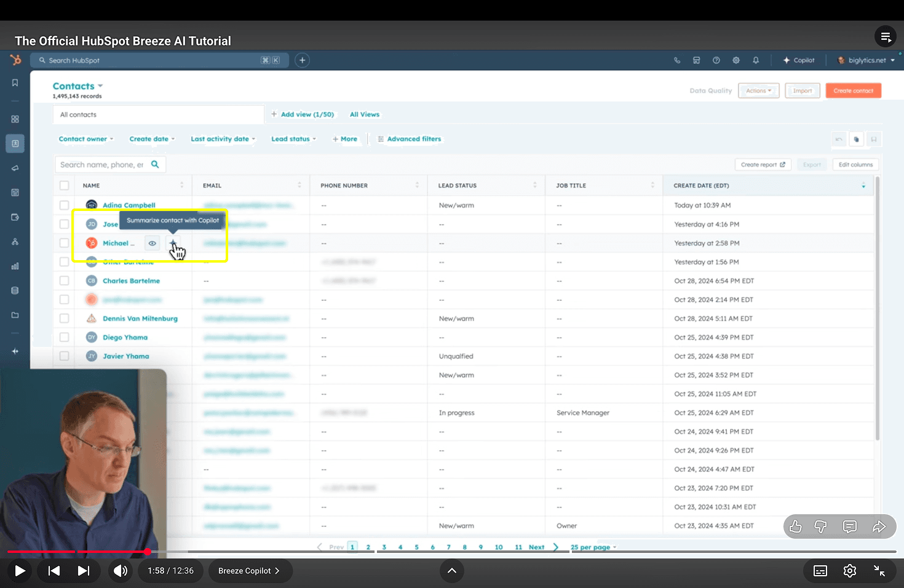The height and width of the screenshot is (588, 904).
Task: Tick the checkbox for Charles Bartelme
Action: coord(64,280)
